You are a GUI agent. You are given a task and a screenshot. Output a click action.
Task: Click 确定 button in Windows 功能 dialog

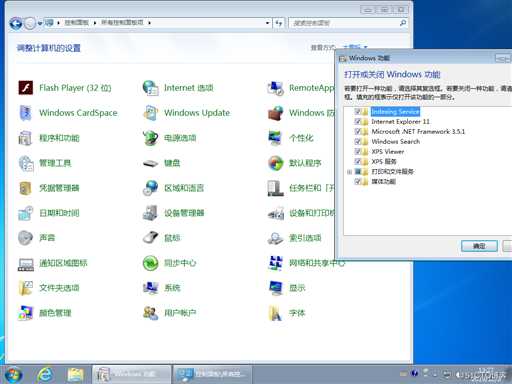(479, 246)
